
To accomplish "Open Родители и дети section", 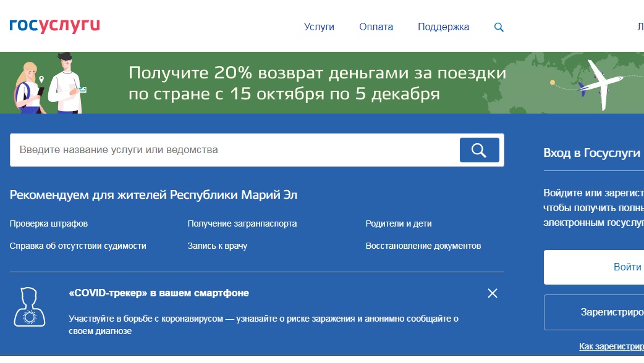I will pos(398,223).
